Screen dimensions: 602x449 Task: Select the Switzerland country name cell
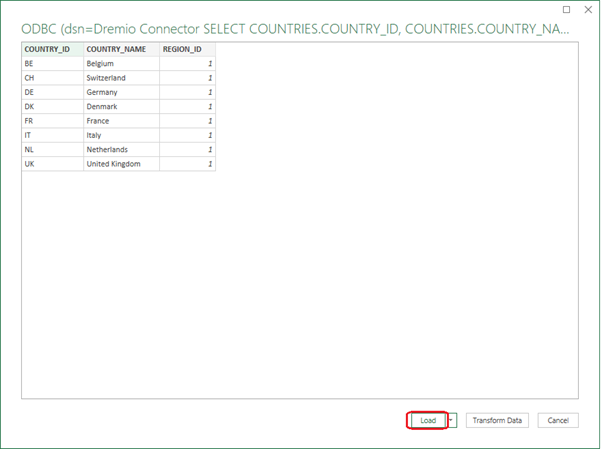click(x=121, y=78)
